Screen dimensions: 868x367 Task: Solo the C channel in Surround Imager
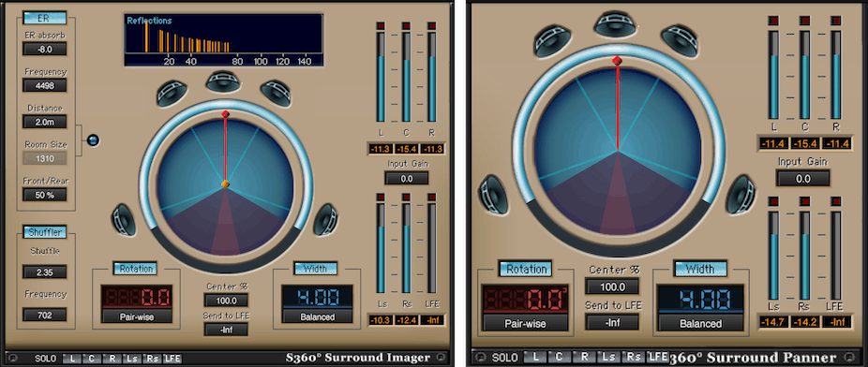(92, 359)
